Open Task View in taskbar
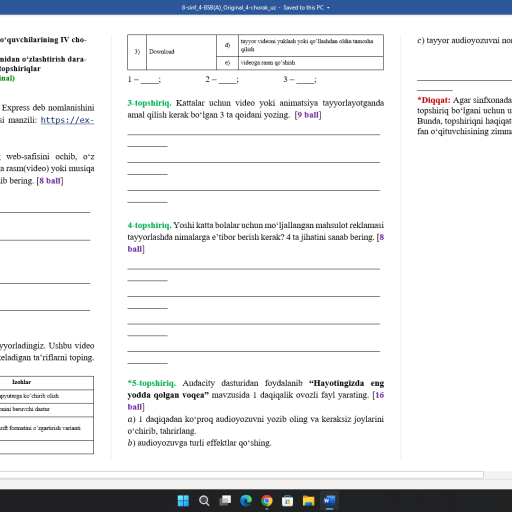 pos(225,500)
